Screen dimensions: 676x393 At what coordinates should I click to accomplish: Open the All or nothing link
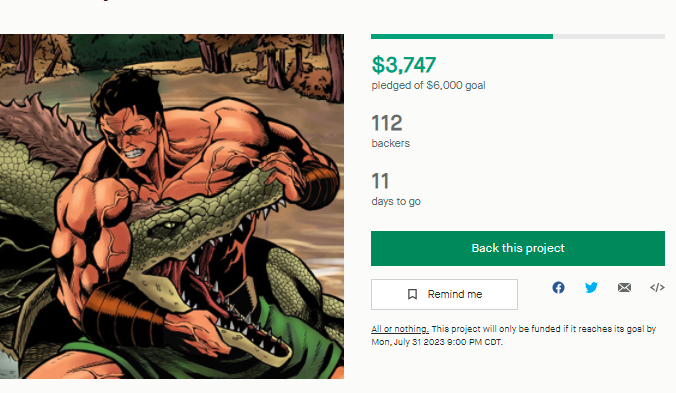point(400,329)
